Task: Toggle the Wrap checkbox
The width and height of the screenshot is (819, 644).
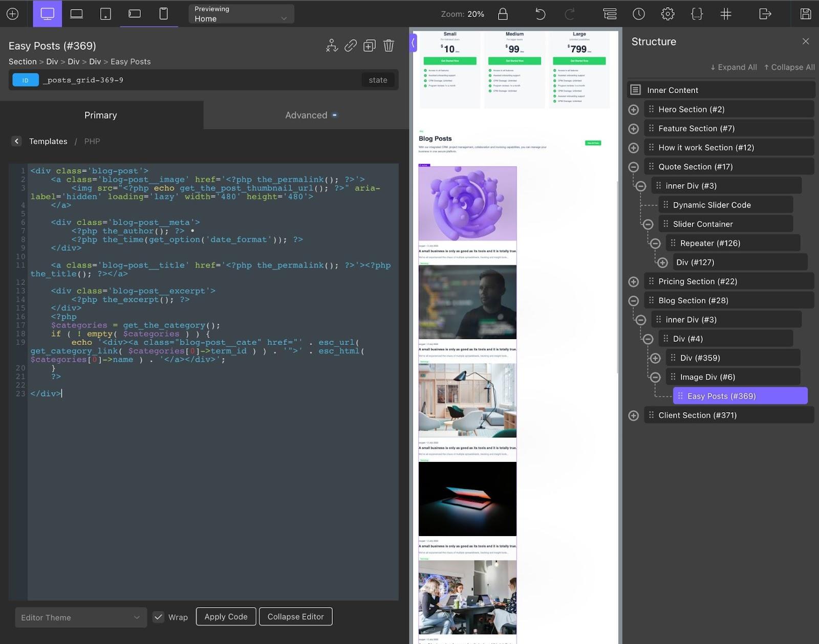Action: coord(159,617)
